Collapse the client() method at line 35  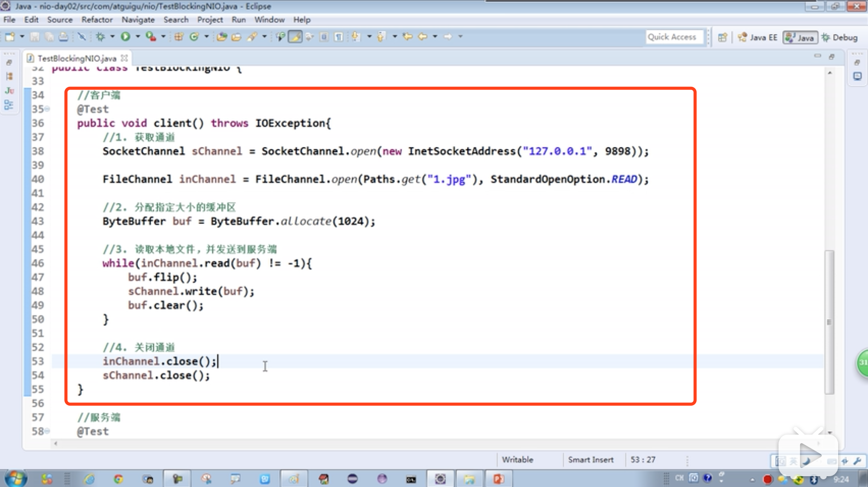coord(47,109)
